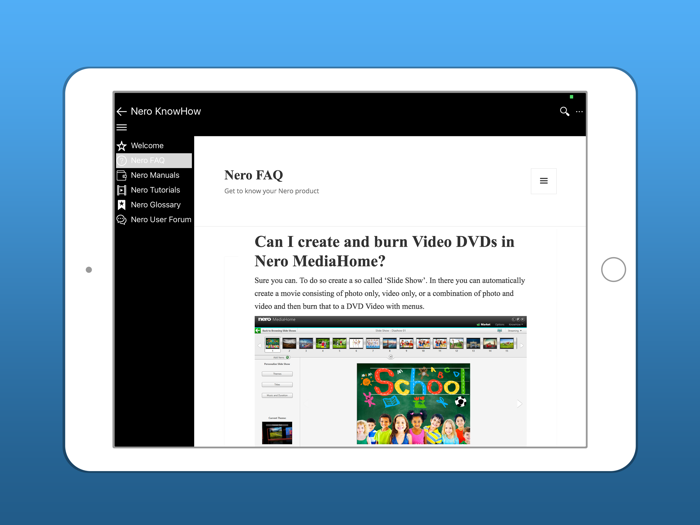Viewport: 700px width, 525px height.
Task: Go back using the arrow beside Nero KnowHow
Action: point(121,112)
